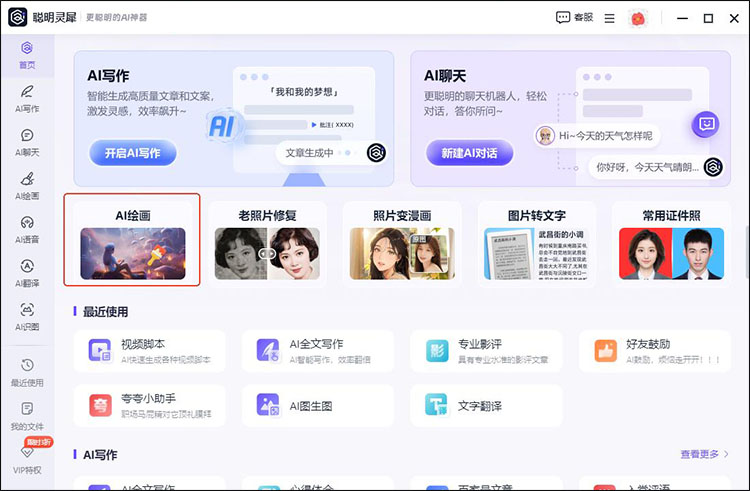Screen dimensions: 750x491
Task: Open AI翻译 in the left sidebar
Action: tap(27, 272)
